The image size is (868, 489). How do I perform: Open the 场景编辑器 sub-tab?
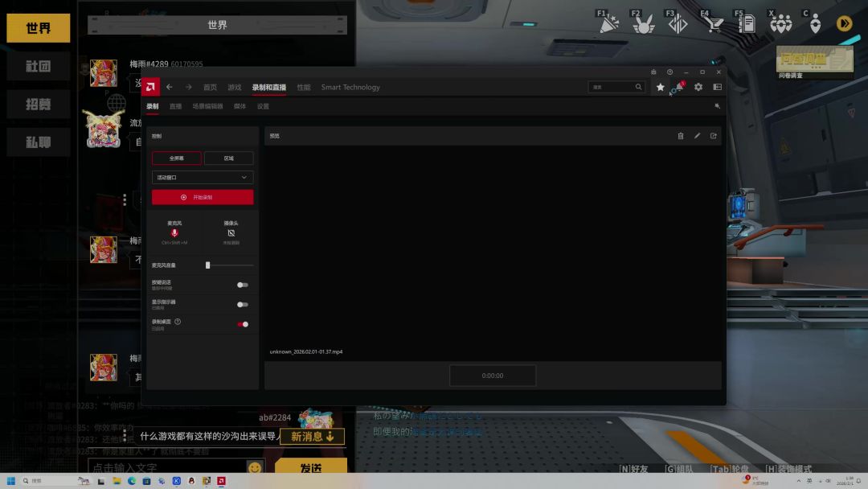(207, 106)
